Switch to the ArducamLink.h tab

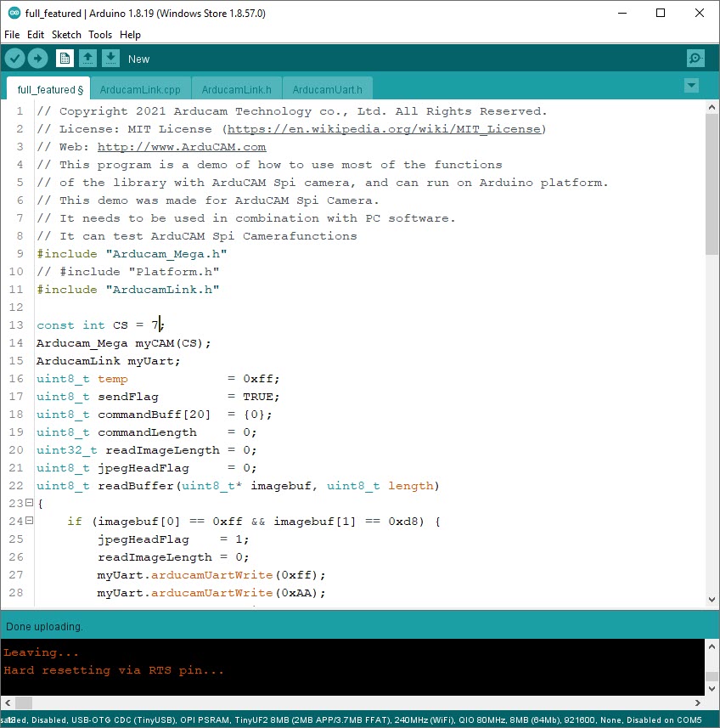[x=237, y=89]
